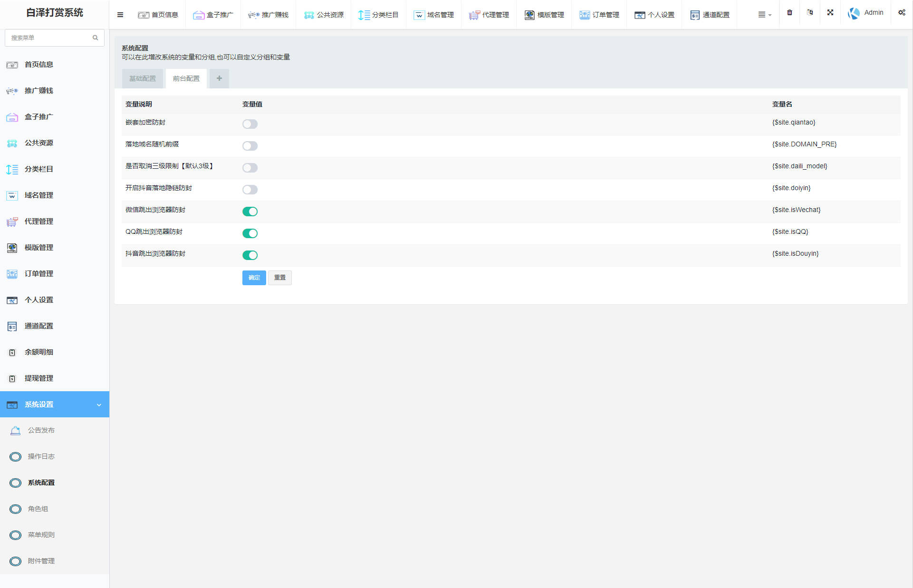Open 域名管理 in the top navigation
The width and height of the screenshot is (913, 588).
(x=433, y=15)
